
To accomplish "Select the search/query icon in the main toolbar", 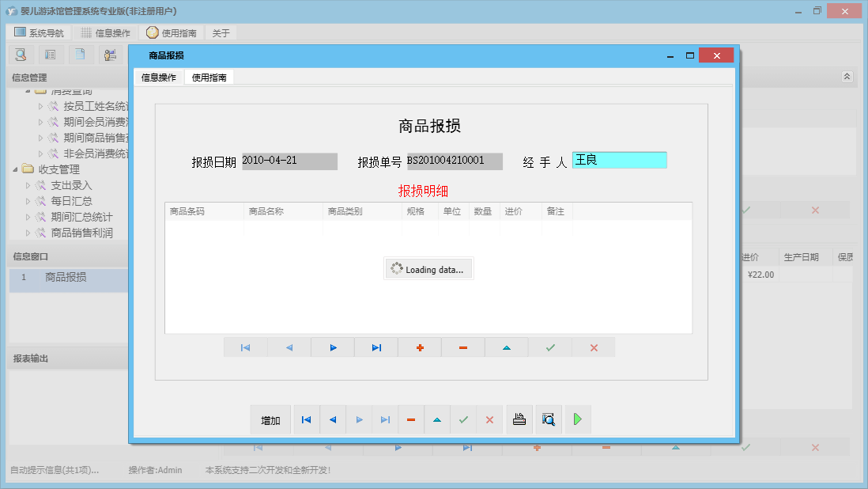I will click(20, 54).
